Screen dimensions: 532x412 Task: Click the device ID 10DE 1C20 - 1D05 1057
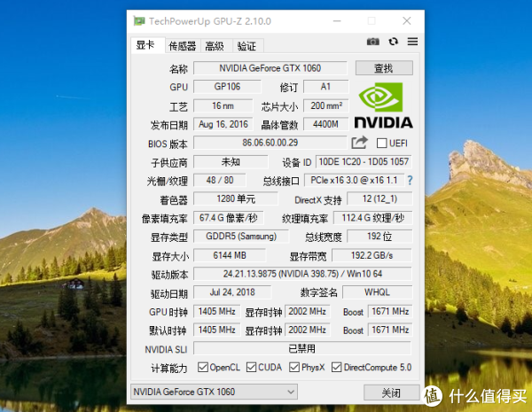click(x=364, y=162)
